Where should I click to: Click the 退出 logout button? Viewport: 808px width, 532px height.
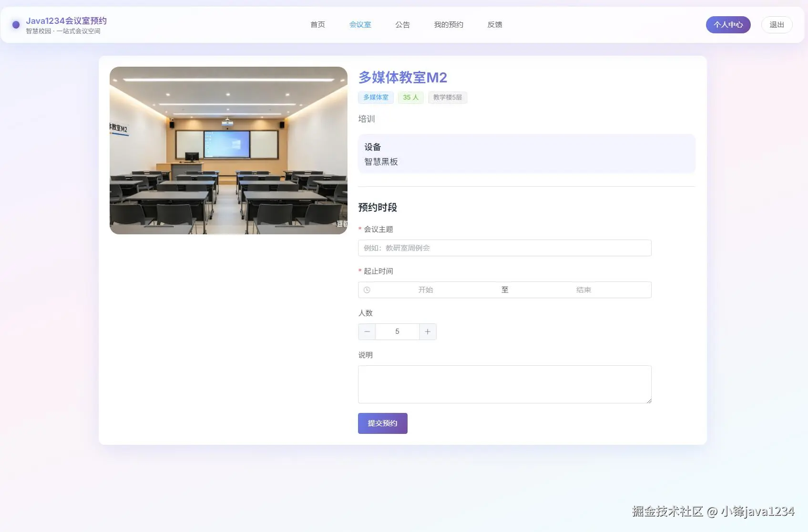click(777, 25)
